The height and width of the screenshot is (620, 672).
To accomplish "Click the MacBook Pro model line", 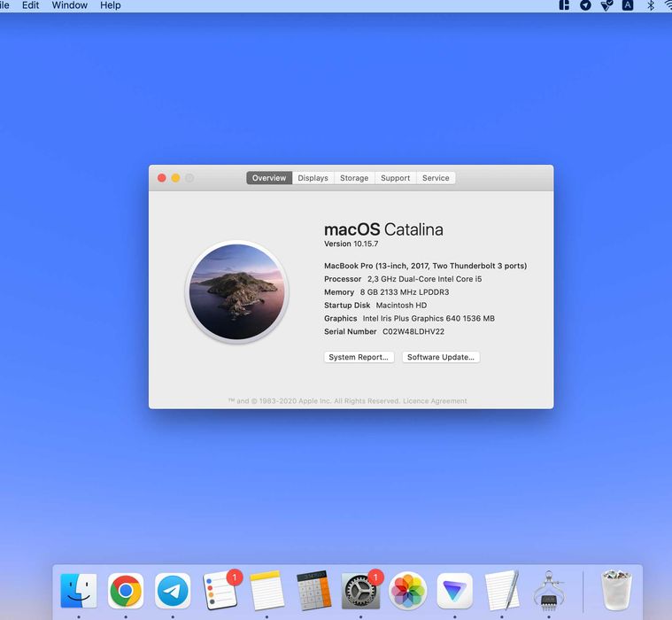I will (x=426, y=266).
